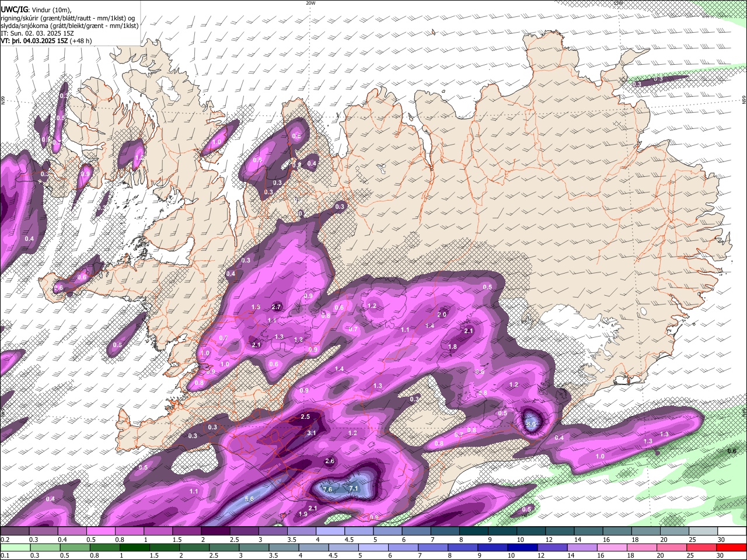Click top-row magenta swatch between 0.5 and 0.8
This screenshot has width=747, height=560.
click(x=100, y=531)
